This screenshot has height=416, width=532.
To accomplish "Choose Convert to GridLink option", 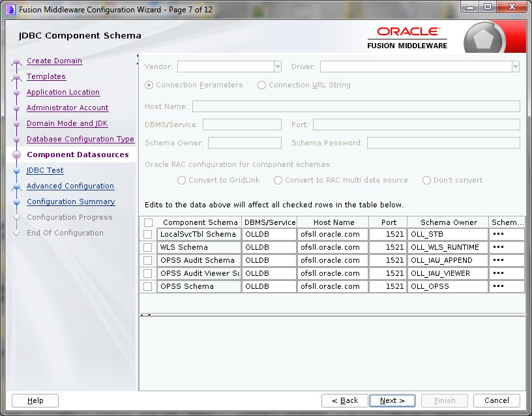I will tap(181, 180).
